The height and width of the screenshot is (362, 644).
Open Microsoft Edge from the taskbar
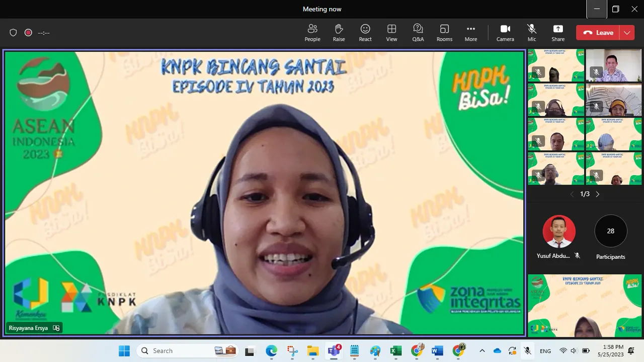click(271, 351)
